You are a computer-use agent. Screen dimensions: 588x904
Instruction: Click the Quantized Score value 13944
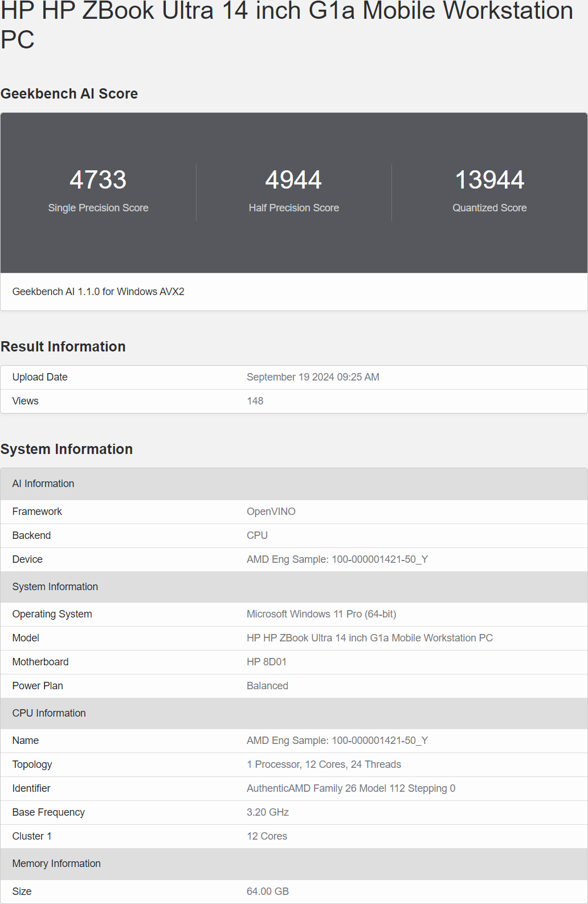coord(489,180)
